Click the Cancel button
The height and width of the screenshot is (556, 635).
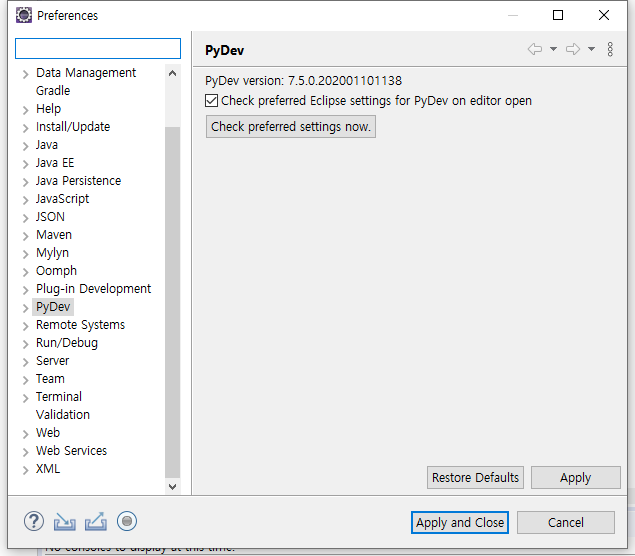566,522
